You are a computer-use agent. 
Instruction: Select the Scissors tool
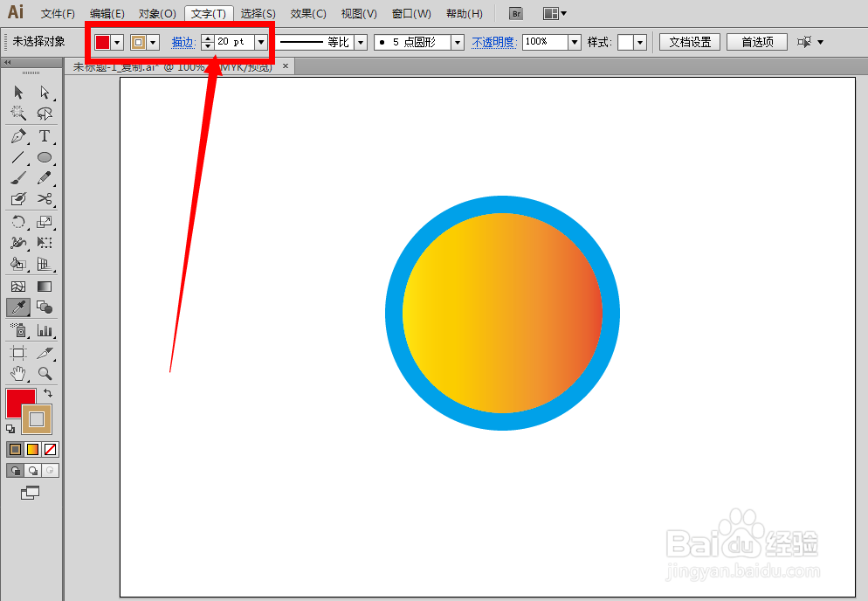(45, 198)
